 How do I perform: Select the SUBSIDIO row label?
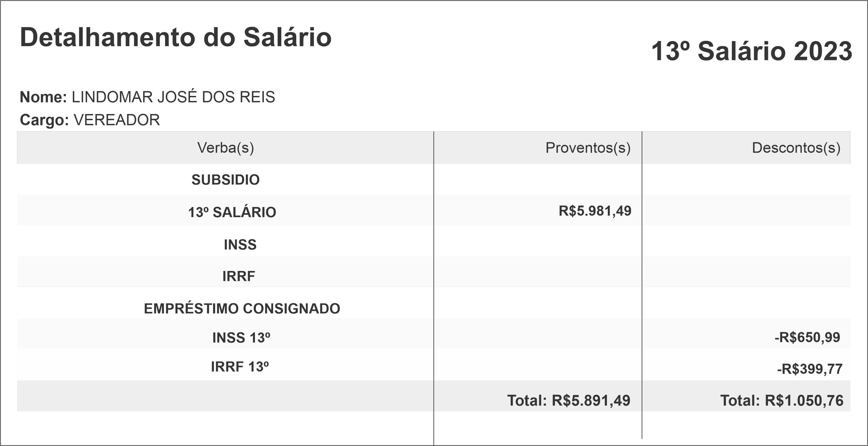pyautogui.click(x=225, y=180)
